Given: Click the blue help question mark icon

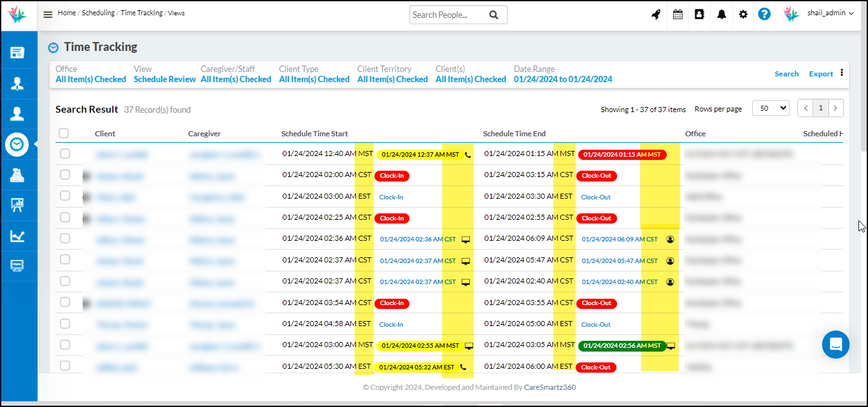Looking at the screenshot, I should point(765,14).
